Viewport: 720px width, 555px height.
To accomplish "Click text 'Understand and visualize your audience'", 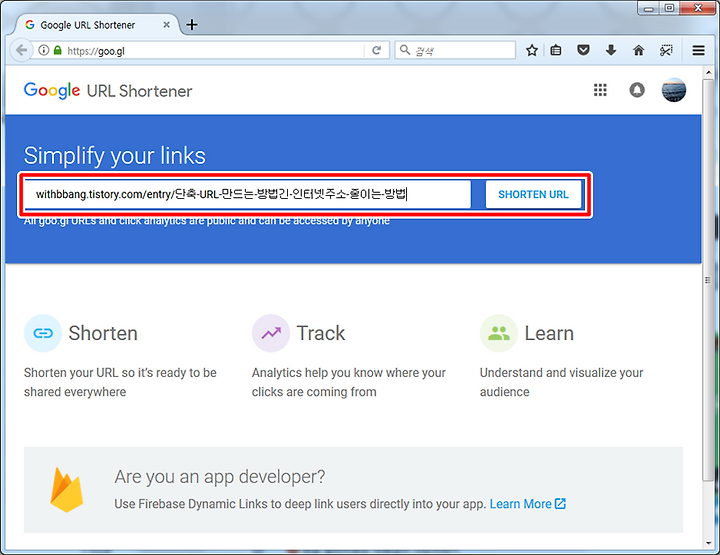I will pyautogui.click(x=561, y=382).
